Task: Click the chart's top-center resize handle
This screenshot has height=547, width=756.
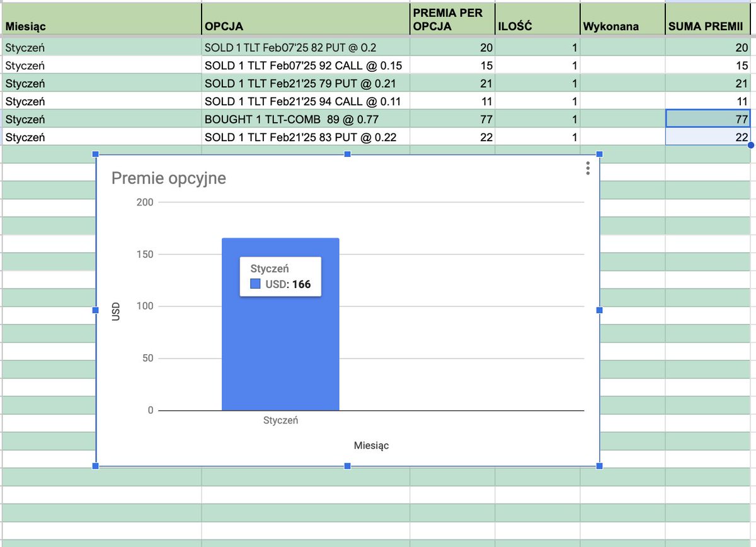Action: point(347,154)
